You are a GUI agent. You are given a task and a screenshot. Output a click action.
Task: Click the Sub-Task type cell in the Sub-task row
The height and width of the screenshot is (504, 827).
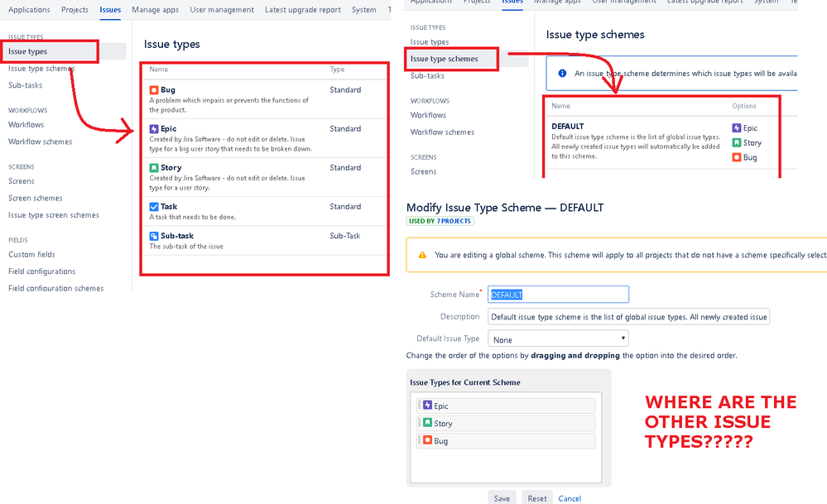click(x=345, y=236)
